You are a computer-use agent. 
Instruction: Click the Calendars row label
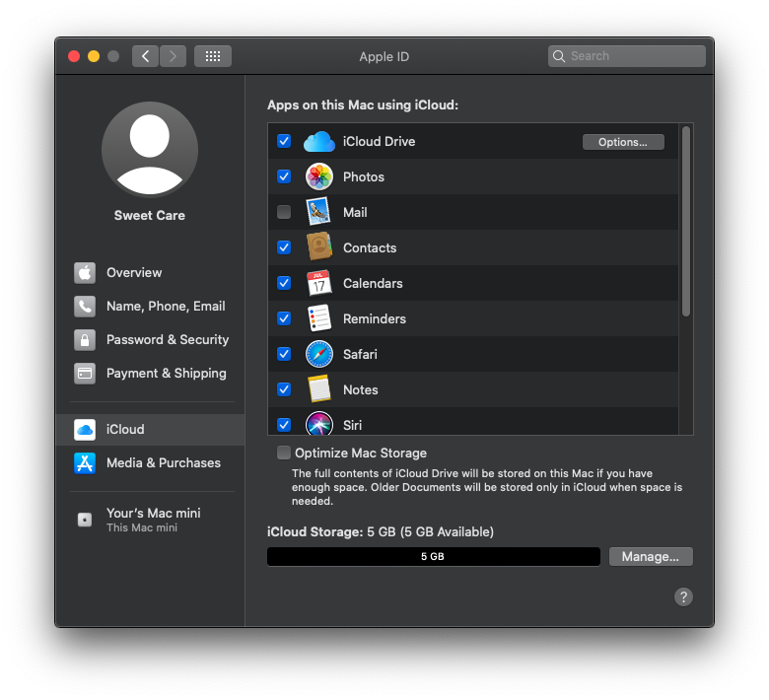tap(373, 284)
